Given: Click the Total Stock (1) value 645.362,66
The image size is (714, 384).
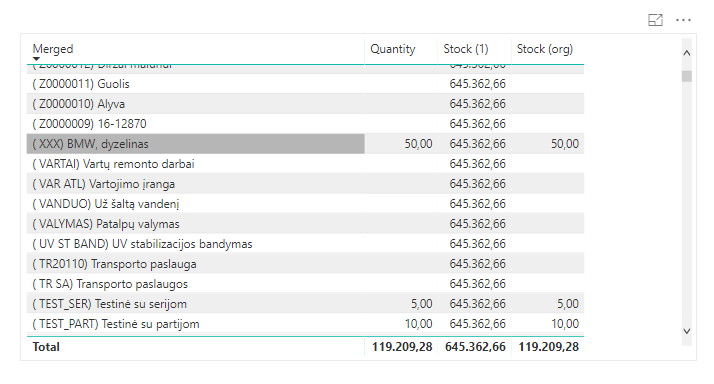Looking at the screenshot, I should tap(475, 347).
